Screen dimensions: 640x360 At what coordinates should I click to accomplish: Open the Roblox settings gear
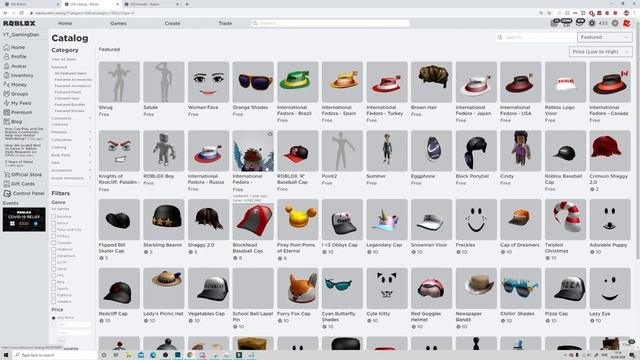tap(615, 23)
